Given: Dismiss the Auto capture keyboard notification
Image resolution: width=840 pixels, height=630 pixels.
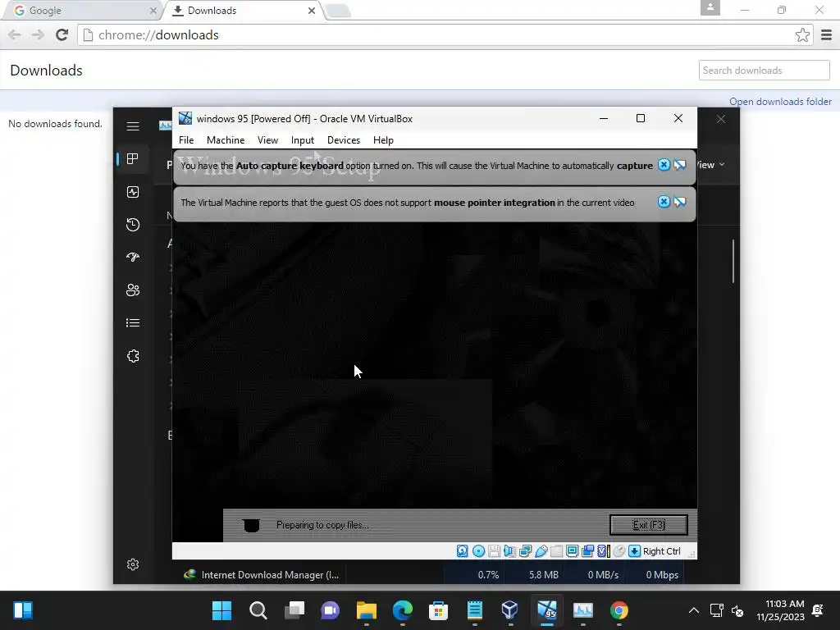Looking at the screenshot, I should (664, 165).
